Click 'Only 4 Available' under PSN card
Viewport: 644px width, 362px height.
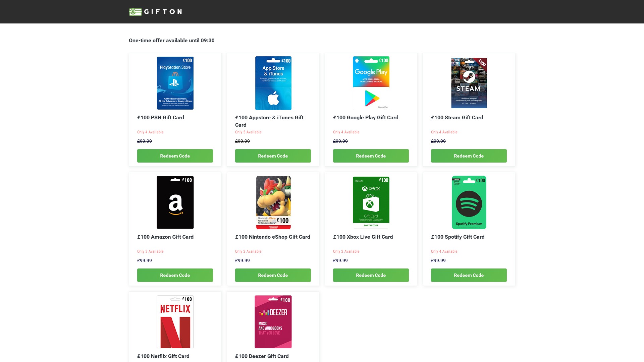pos(150,132)
